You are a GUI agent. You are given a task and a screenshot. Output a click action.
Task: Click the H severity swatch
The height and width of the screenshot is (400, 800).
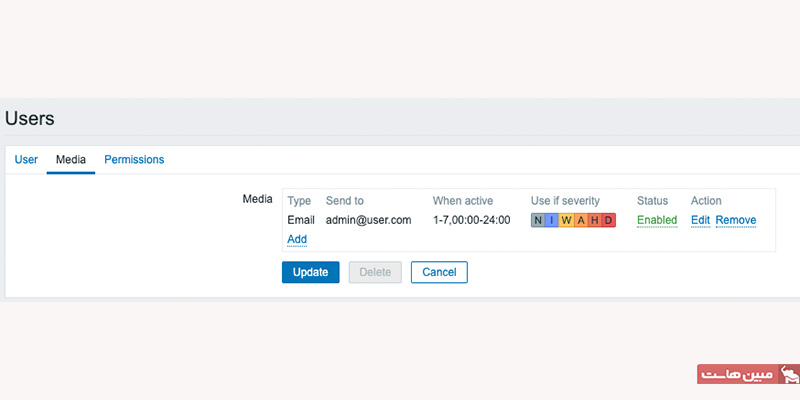pos(594,220)
